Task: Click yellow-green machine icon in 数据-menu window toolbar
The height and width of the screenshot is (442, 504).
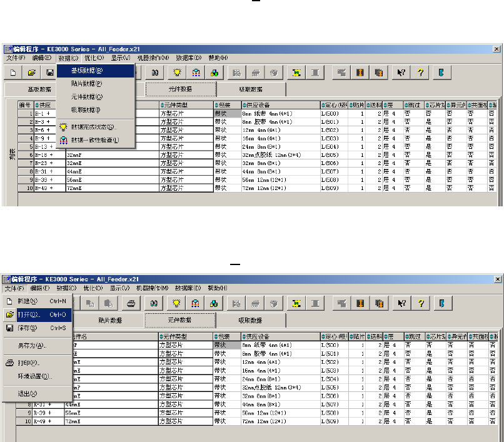Action: pyautogui.click(x=296, y=73)
